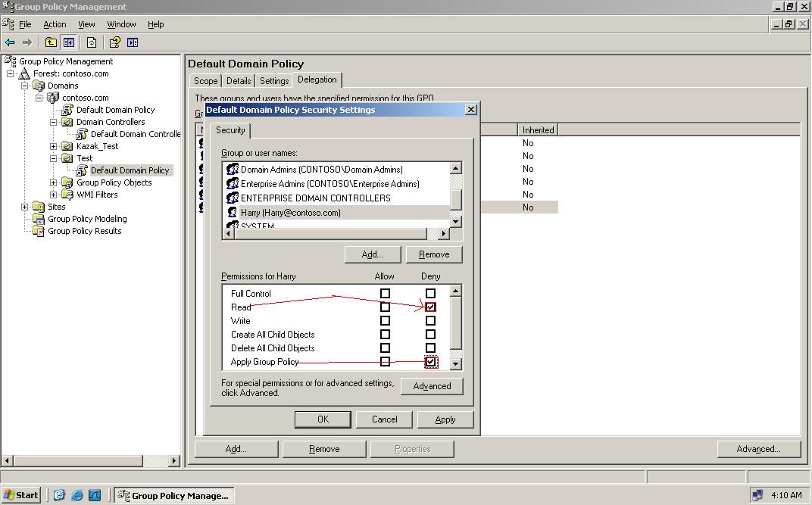Collapse the Domain Controllers OU node
The width and height of the screenshot is (812, 505).
tap(53, 122)
